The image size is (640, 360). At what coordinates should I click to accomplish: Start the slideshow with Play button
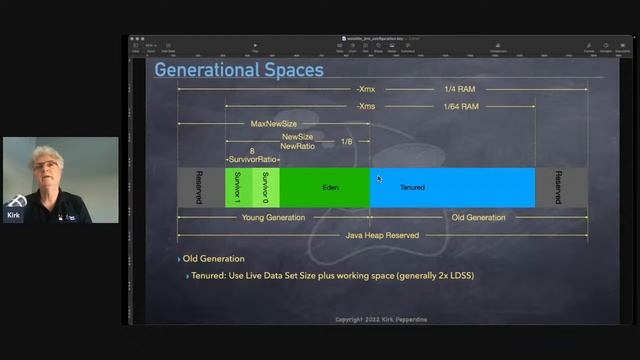click(255, 48)
